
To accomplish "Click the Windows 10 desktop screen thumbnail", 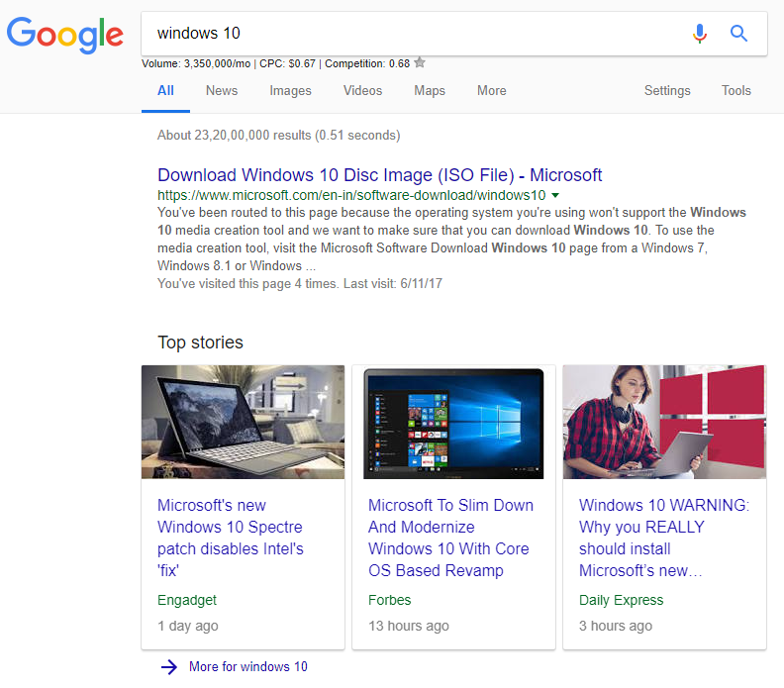I will (453, 422).
